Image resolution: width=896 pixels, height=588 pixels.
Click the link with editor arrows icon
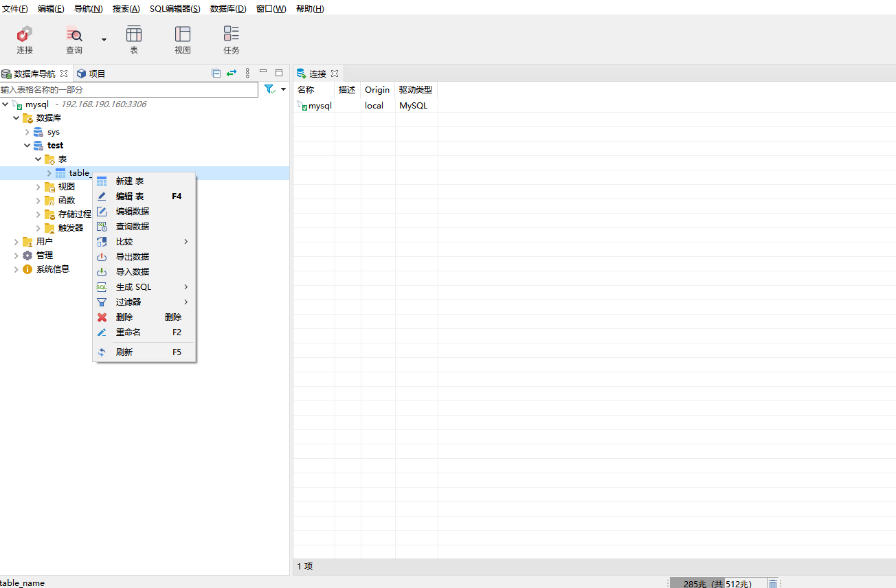pos(232,73)
